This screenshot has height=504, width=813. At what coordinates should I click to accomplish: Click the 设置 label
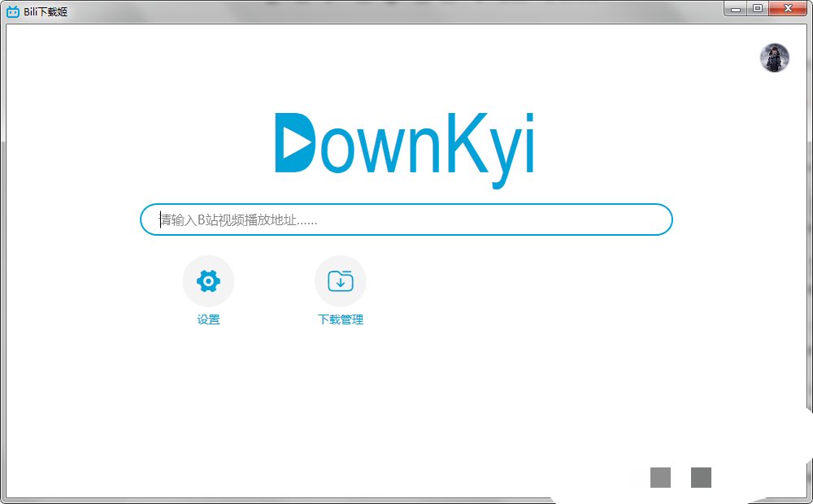coord(208,320)
